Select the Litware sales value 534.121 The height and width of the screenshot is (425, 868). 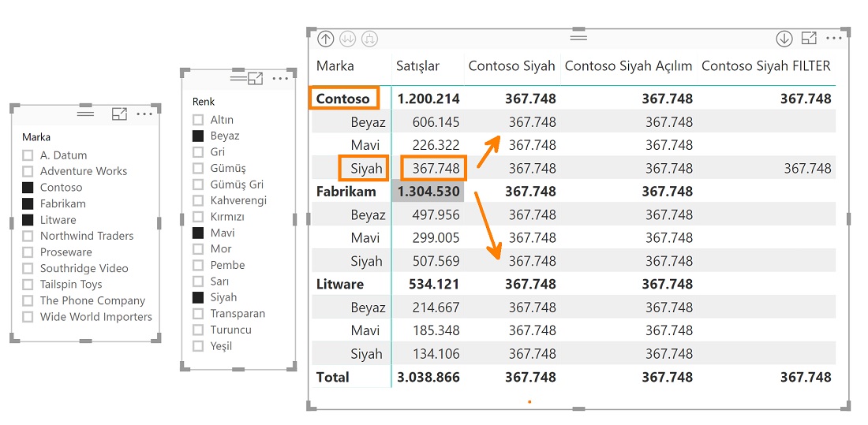click(x=434, y=285)
